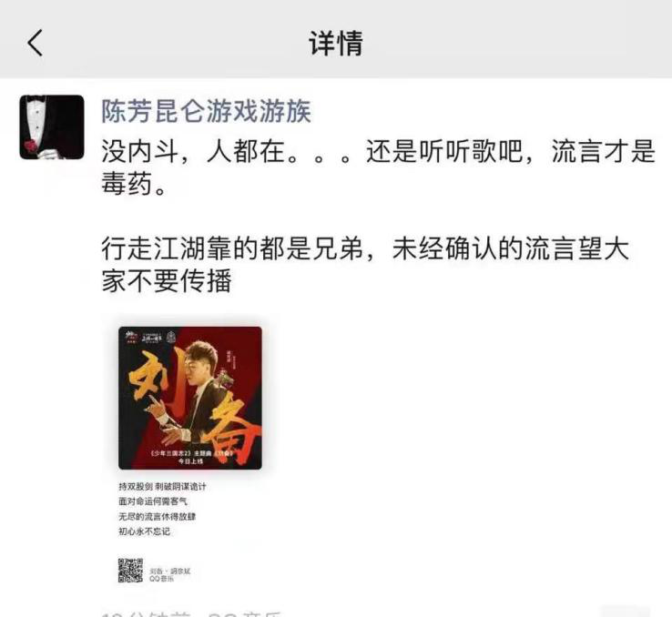
Task: Tap the 无尽的流言休得放肆 lyric line
Action: click(158, 516)
